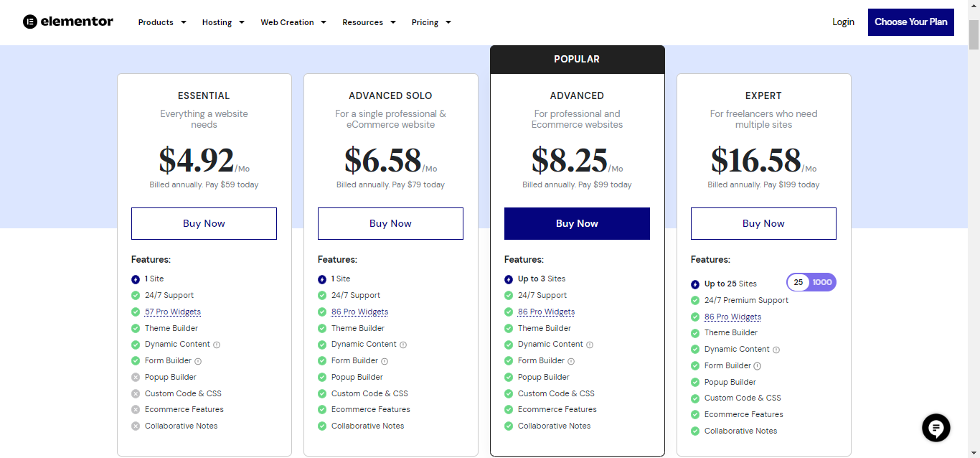The image size is (980, 458).
Task: Click the blue icon beside Up to 25 Sites
Action: [x=695, y=284]
